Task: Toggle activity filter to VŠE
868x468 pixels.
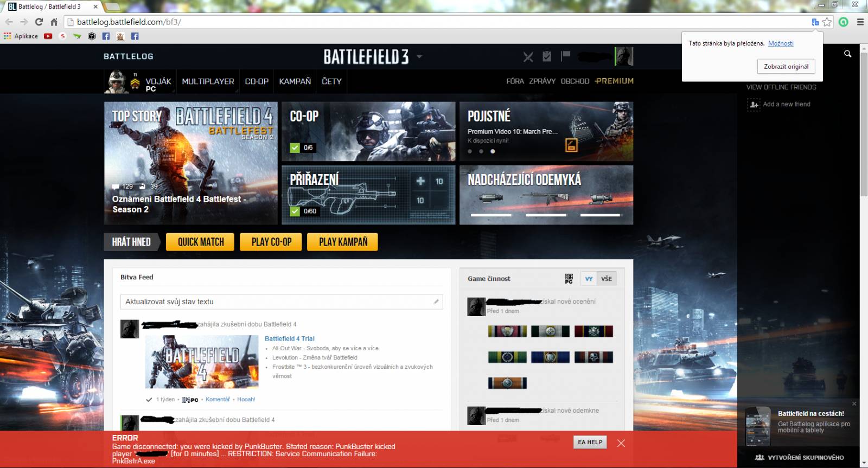Action: click(607, 279)
